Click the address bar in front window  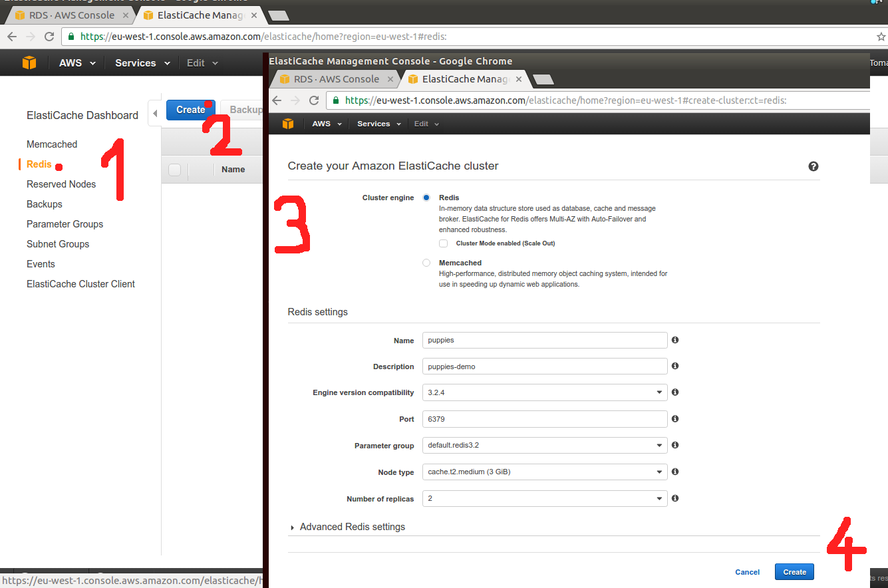[x=598, y=100]
